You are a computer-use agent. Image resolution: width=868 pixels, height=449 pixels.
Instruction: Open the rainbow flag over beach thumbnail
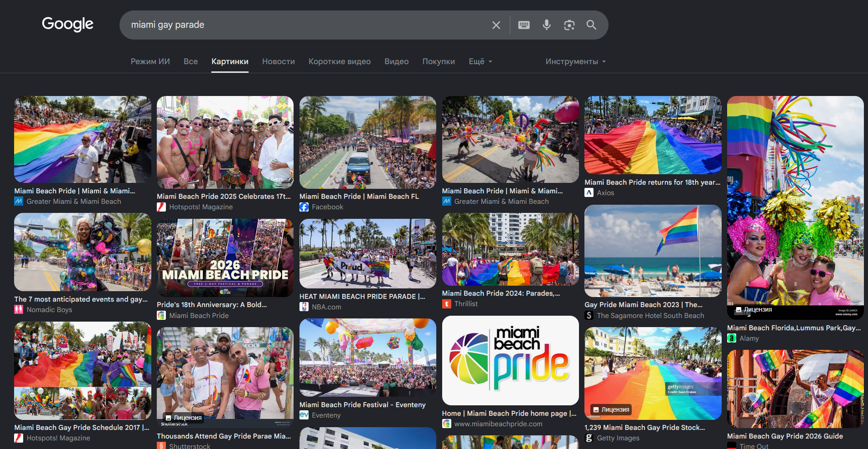tap(653, 251)
